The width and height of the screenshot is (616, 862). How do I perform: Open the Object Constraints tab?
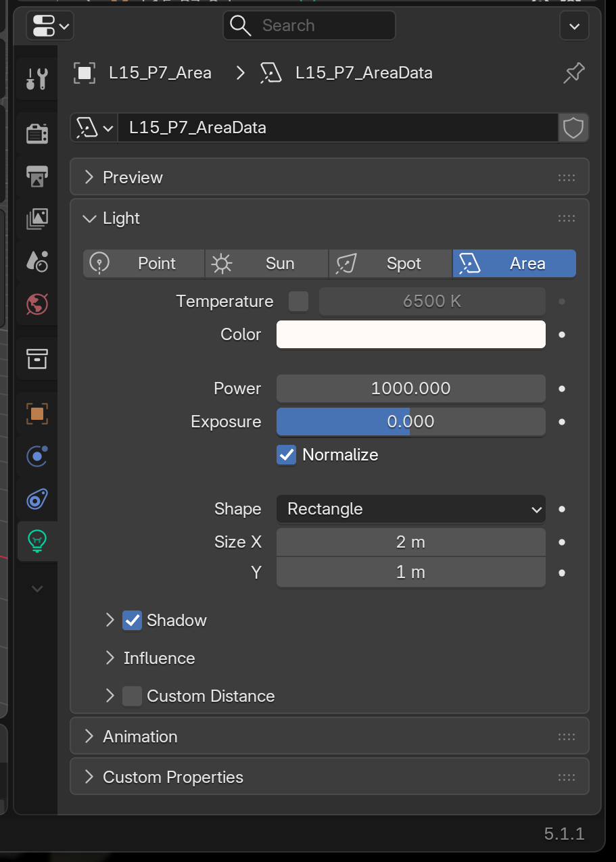point(37,499)
